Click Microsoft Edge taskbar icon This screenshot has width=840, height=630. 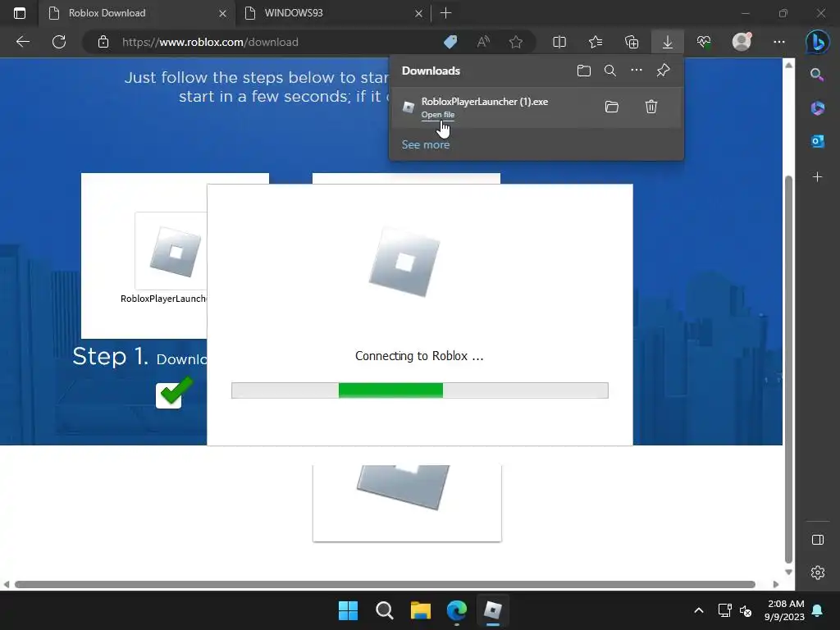point(456,610)
